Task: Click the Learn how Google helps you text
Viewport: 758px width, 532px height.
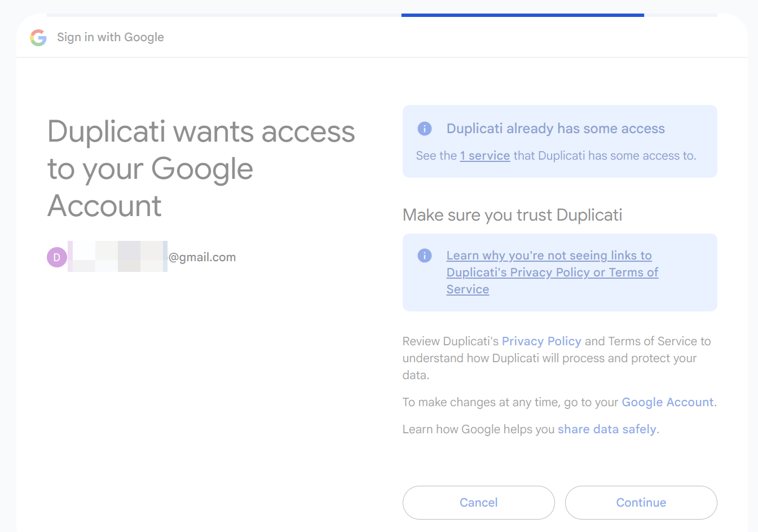Action: click(479, 429)
